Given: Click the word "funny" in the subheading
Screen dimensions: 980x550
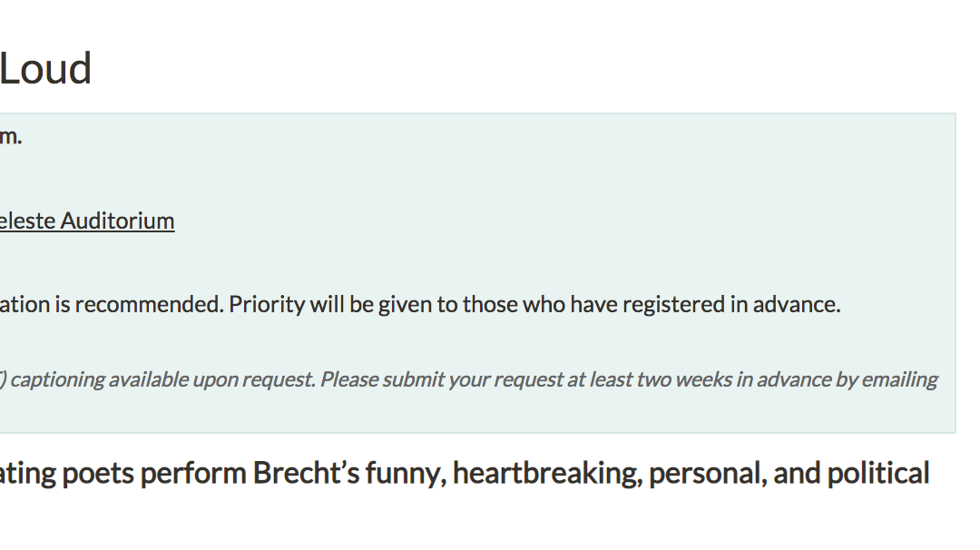Looking at the screenshot, I should point(407,474).
